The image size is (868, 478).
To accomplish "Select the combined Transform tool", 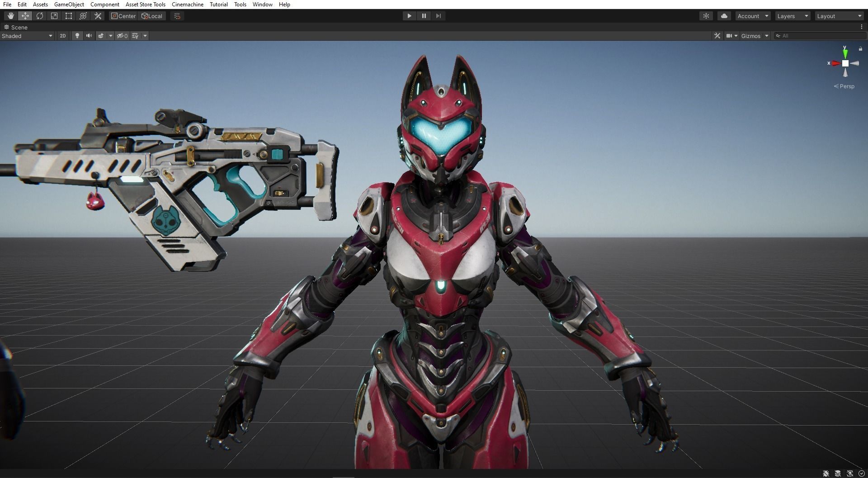I will pyautogui.click(x=83, y=16).
